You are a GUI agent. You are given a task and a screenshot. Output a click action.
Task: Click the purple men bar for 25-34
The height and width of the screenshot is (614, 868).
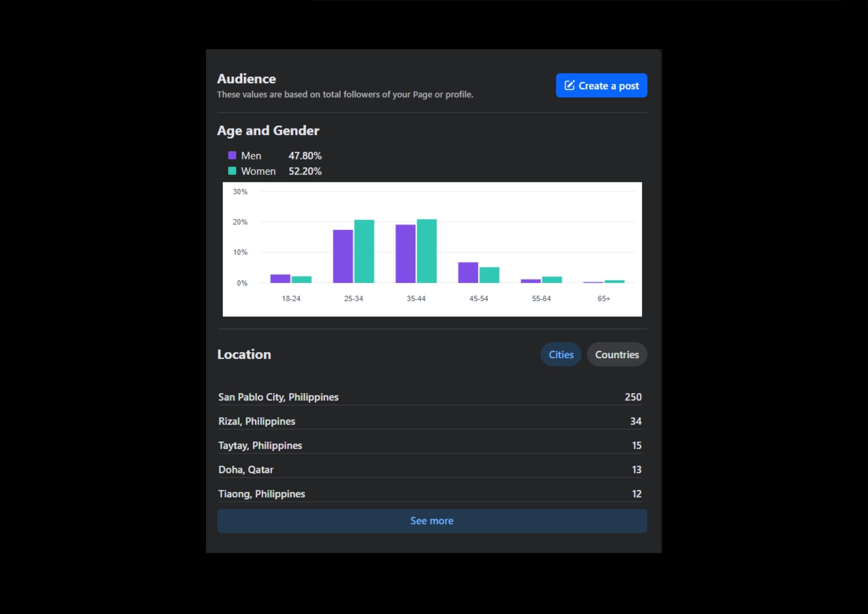click(343, 256)
